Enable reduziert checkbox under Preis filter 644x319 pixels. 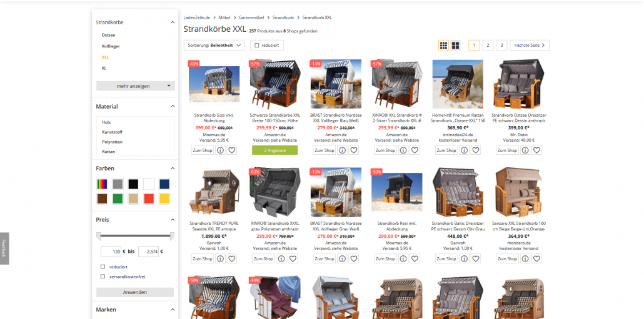pos(103,267)
